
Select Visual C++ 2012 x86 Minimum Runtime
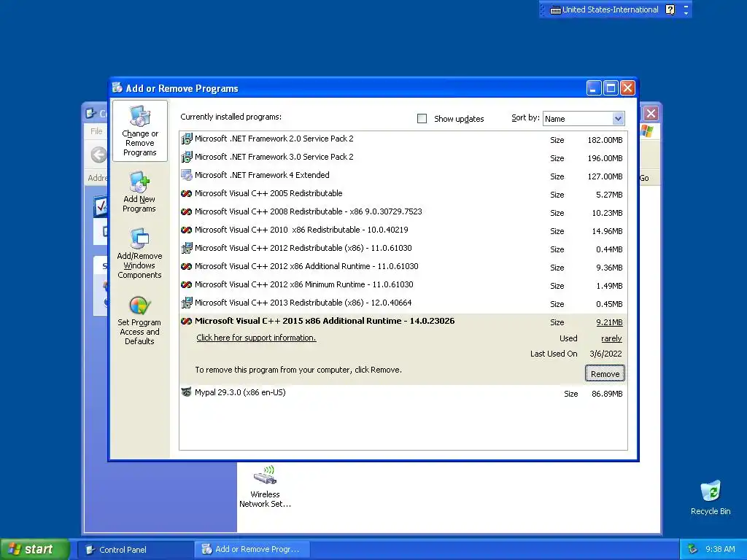403,285
